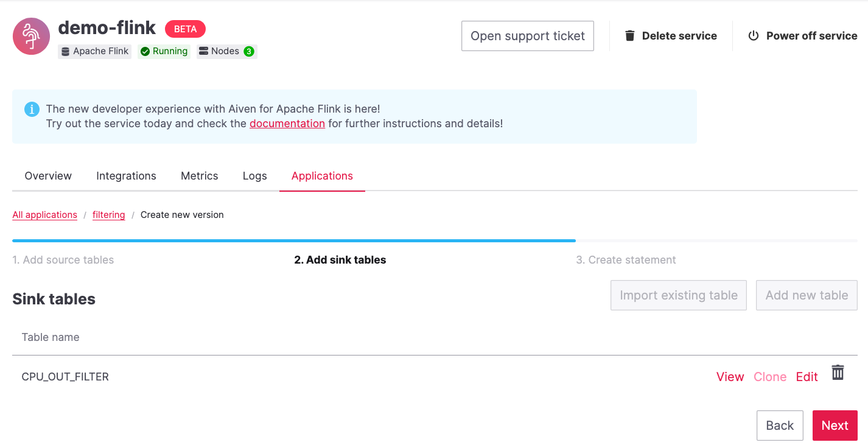Click the Power off service icon
868x445 pixels.
click(x=754, y=36)
